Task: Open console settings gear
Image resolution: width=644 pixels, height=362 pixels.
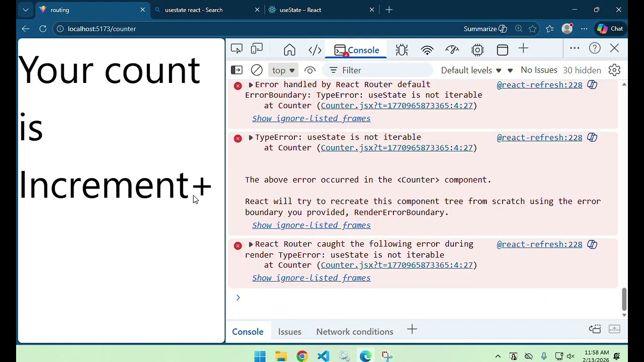Action: 614,70
